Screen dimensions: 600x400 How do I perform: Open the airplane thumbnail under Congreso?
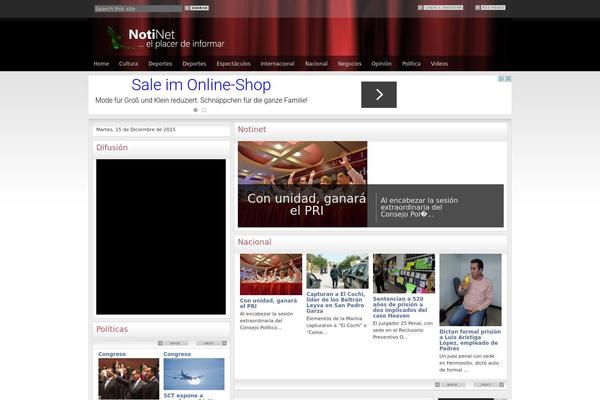[x=194, y=374]
